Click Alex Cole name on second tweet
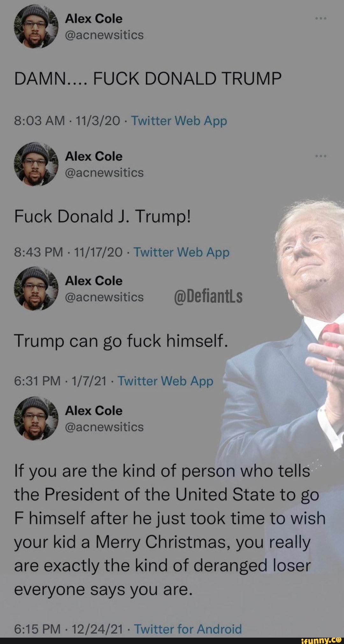Image resolution: width=344 pixels, height=644 pixels. point(94,156)
